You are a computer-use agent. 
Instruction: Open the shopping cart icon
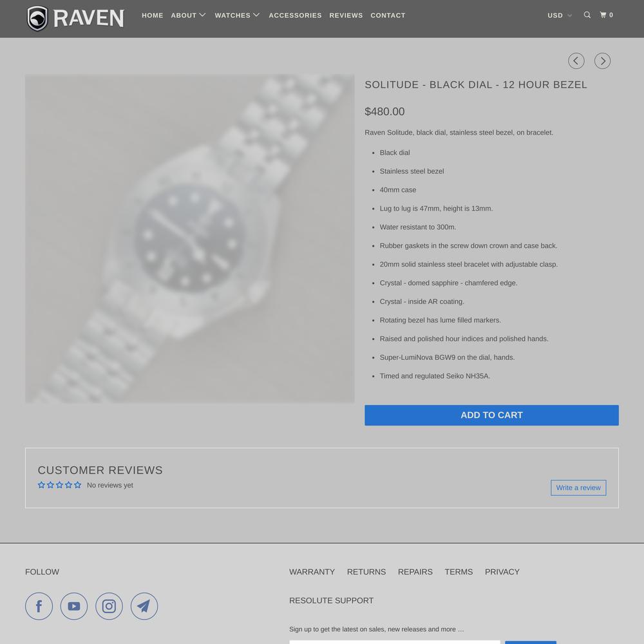click(x=606, y=15)
